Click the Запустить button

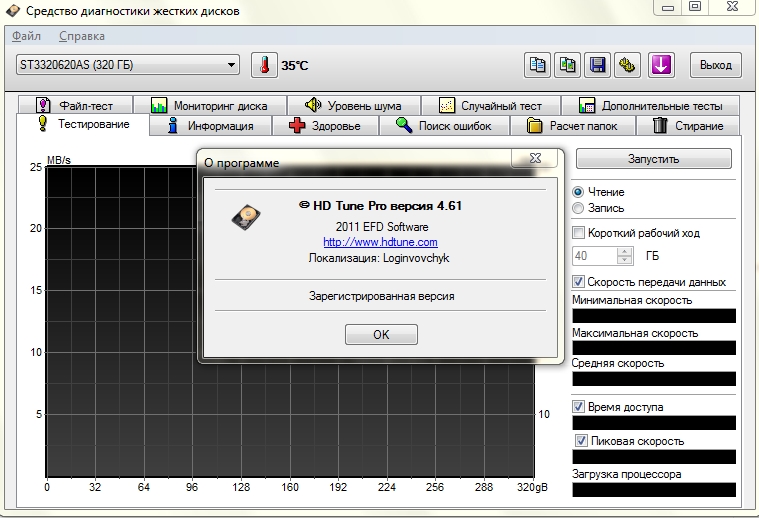tap(653, 159)
